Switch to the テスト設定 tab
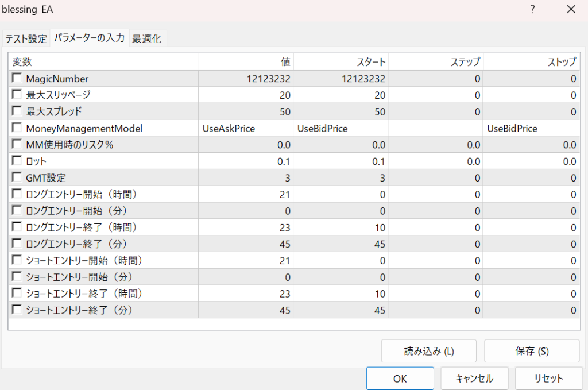Screen dimensions: 588x390 (x=26, y=38)
